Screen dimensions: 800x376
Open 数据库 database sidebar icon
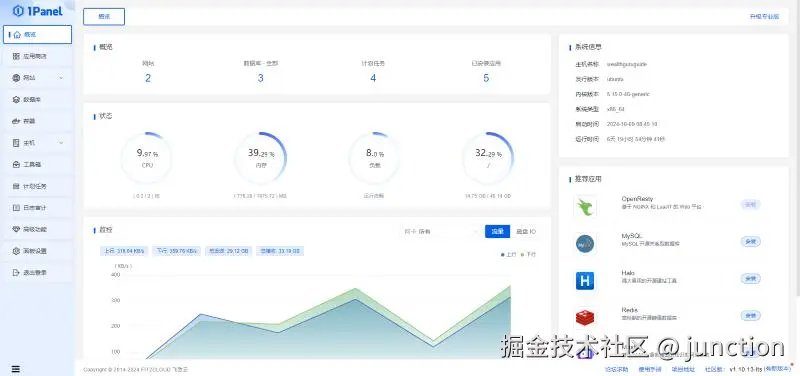(16, 99)
